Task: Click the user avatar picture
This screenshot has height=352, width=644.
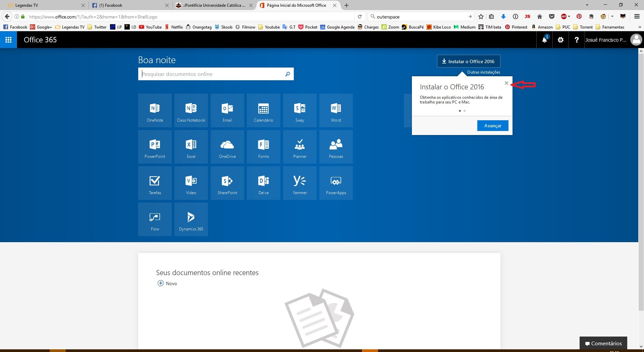Action: coord(636,40)
